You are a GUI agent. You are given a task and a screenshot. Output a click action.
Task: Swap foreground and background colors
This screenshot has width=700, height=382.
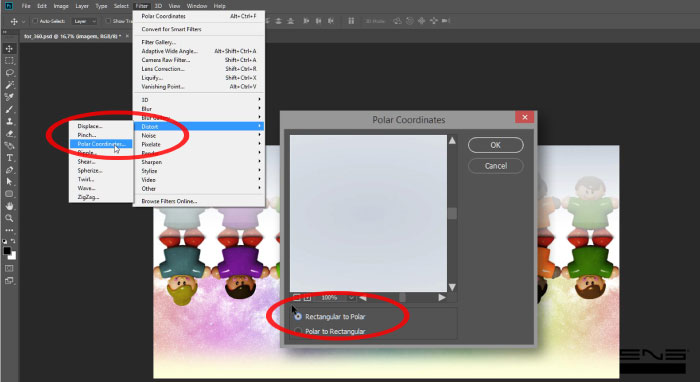coord(13,241)
